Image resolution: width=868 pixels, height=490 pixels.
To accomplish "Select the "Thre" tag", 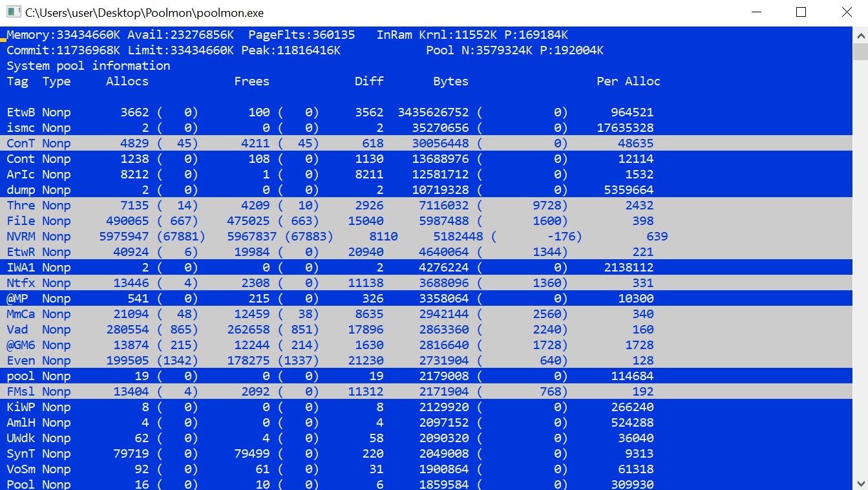I will (21, 206).
